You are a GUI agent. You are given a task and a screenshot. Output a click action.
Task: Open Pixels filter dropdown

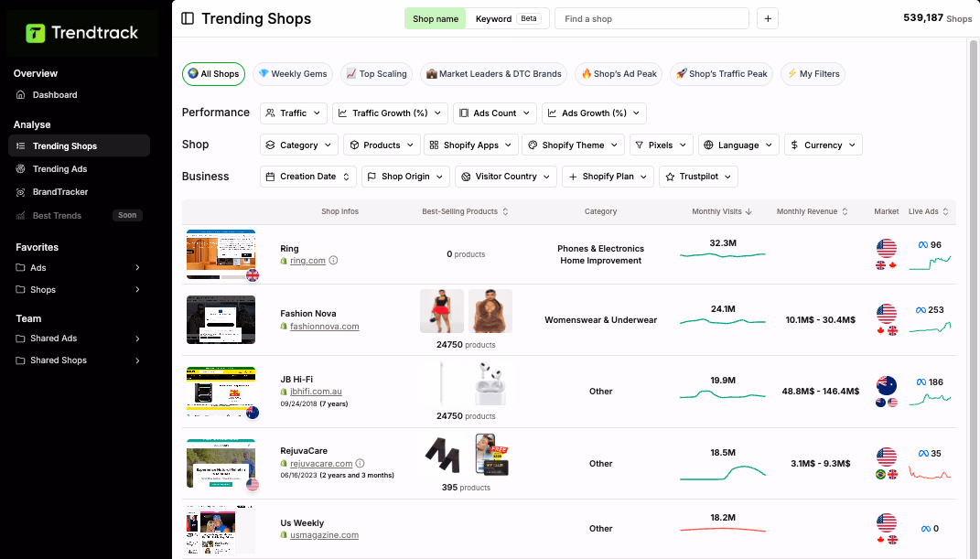pos(661,145)
